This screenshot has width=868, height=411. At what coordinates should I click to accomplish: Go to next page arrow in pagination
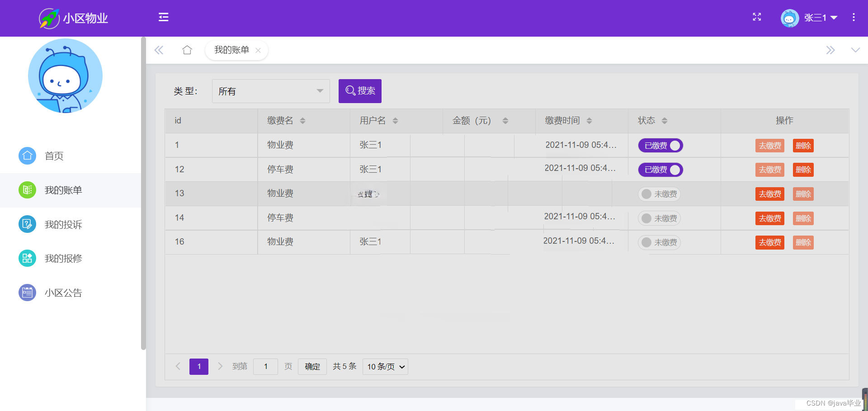pyautogui.click(x=220, y=366)
